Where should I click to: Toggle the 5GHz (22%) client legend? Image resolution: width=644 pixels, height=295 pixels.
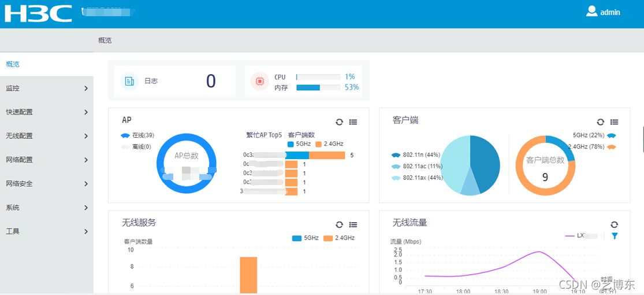click(x=594, y=135)
